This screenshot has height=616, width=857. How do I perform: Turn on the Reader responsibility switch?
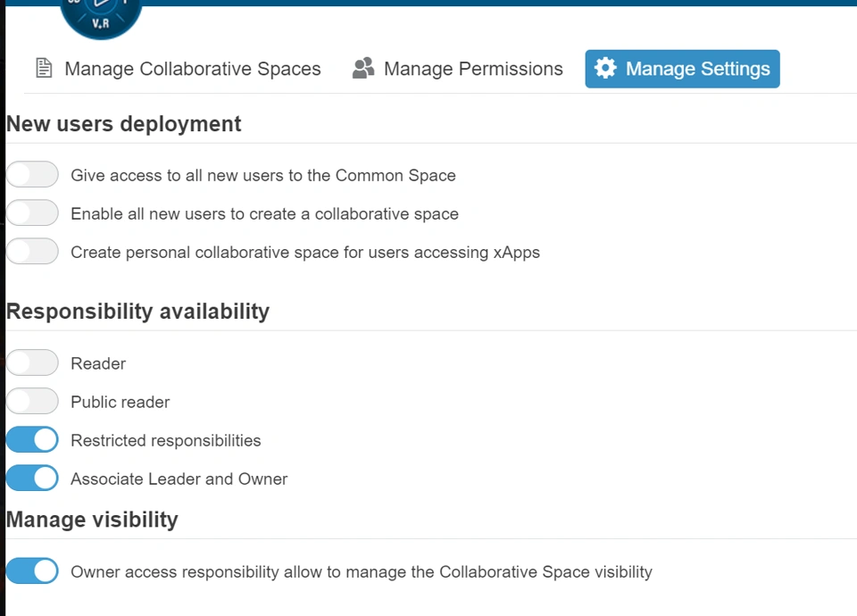tap(32, 363)
